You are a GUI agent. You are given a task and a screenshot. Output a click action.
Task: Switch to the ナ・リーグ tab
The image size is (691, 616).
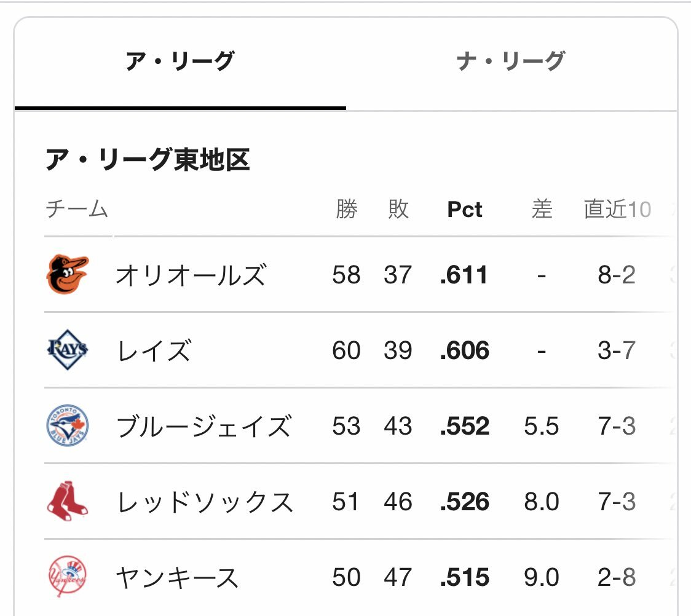(x=511, y=61)
